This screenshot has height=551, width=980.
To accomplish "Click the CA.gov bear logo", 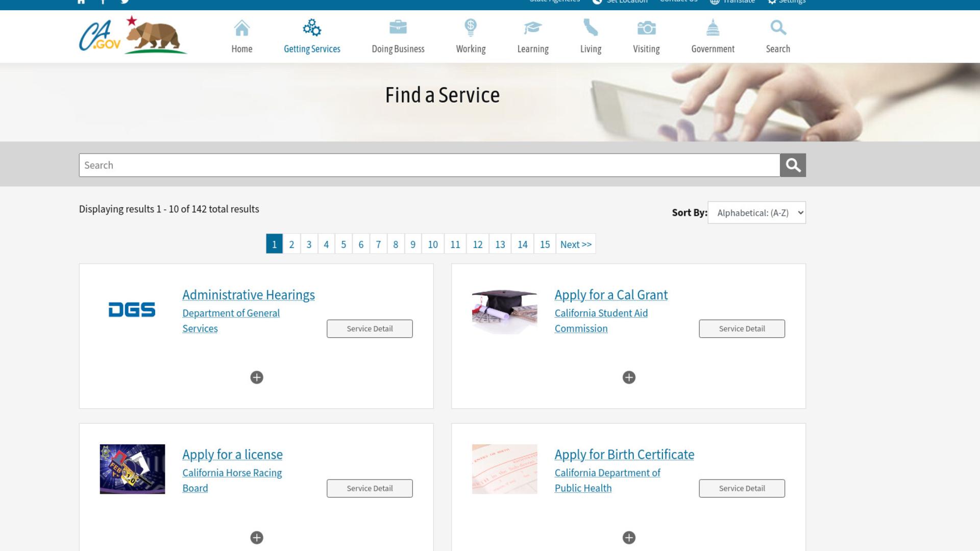I will (133, 35).
